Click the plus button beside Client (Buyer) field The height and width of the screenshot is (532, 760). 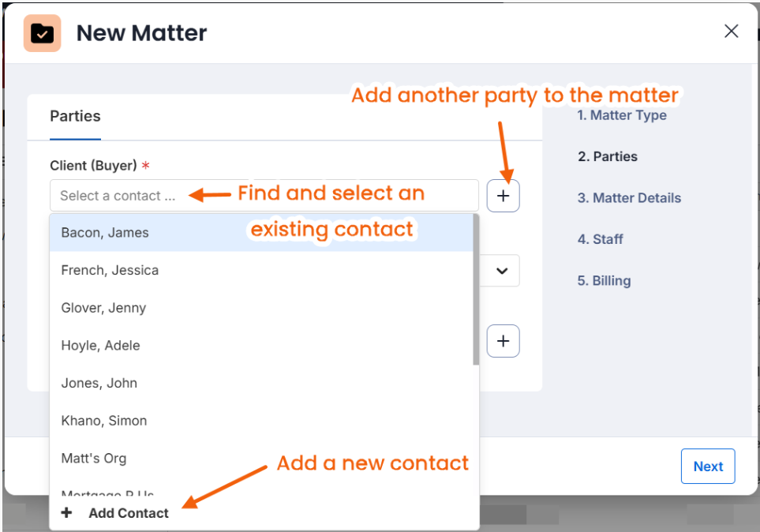click(x=503, y=196)
